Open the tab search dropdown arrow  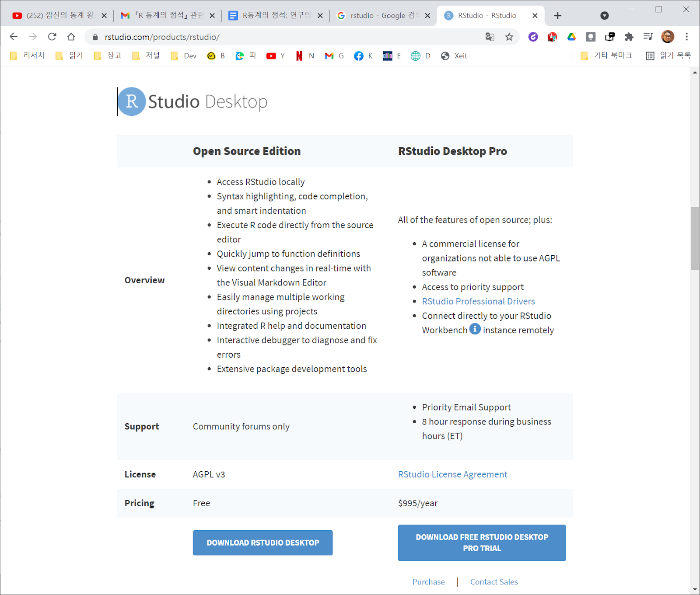click(x=605, y=16)
